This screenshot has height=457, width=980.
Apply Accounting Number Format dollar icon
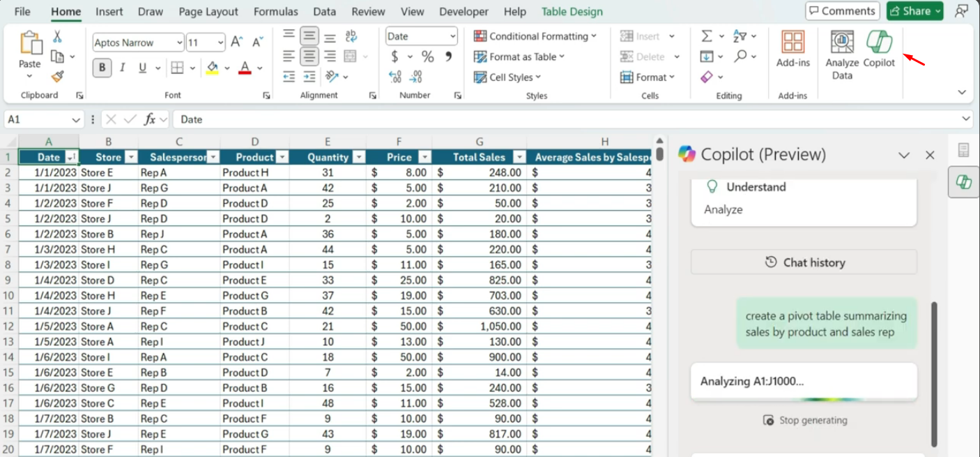[x=395, y=57]
